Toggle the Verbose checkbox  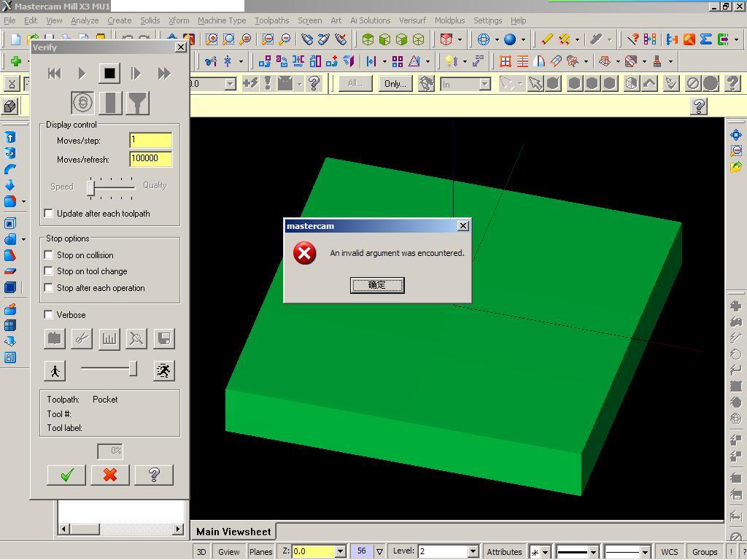48,315
